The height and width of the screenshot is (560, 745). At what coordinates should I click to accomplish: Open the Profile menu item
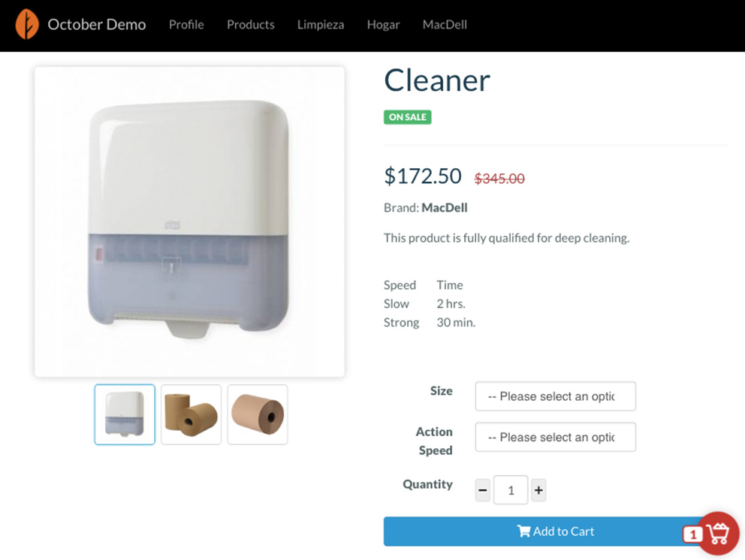click(x=186, y=25)
